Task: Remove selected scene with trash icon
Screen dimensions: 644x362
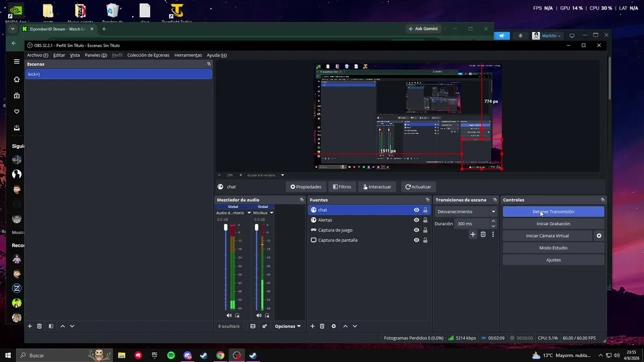Action: pos(39,326)
